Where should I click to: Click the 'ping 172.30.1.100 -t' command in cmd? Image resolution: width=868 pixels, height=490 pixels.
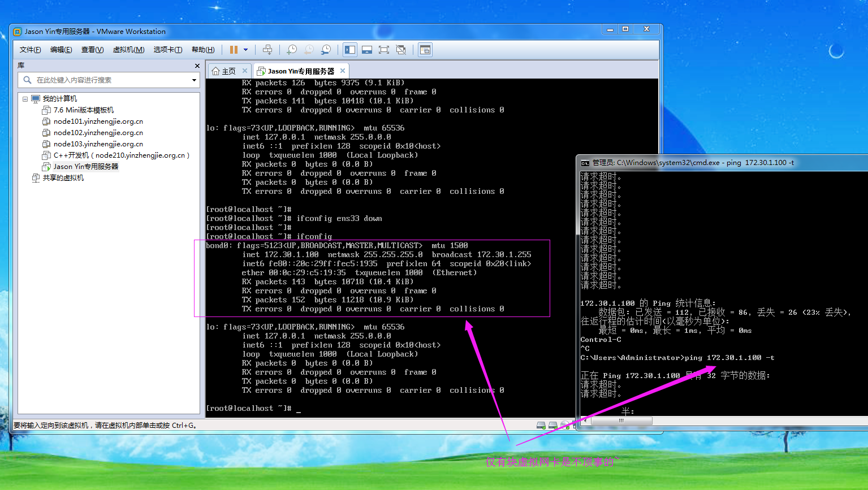pyautogui.click(x=729, y=358)
